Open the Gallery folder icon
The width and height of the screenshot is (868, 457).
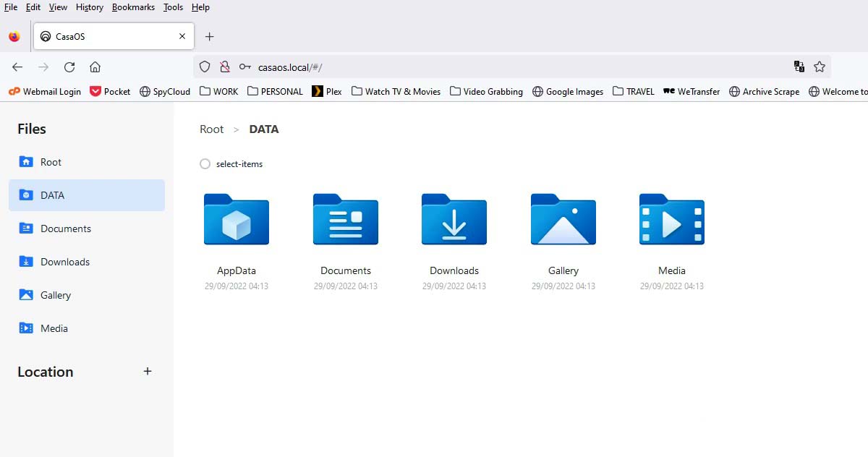point(563,220)
